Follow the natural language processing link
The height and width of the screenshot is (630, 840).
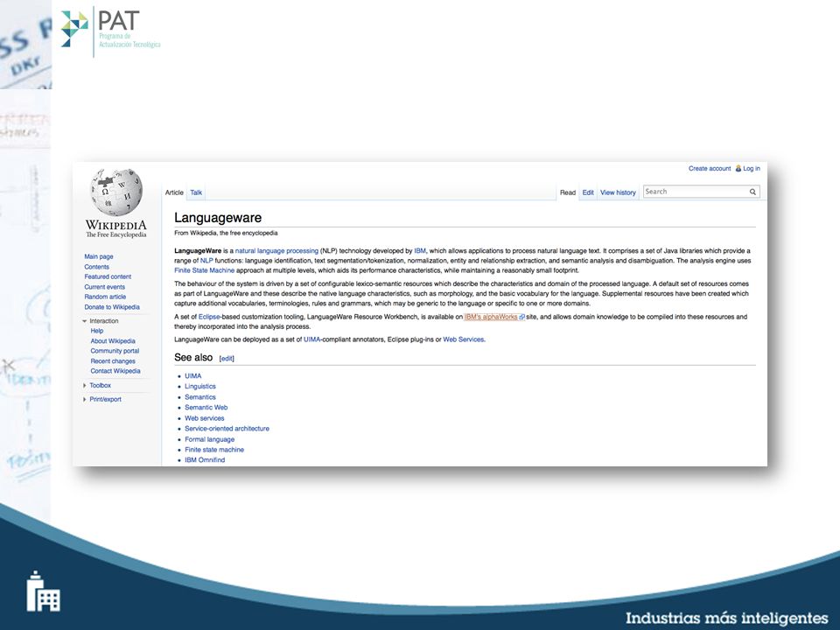(x=276, y=251)
